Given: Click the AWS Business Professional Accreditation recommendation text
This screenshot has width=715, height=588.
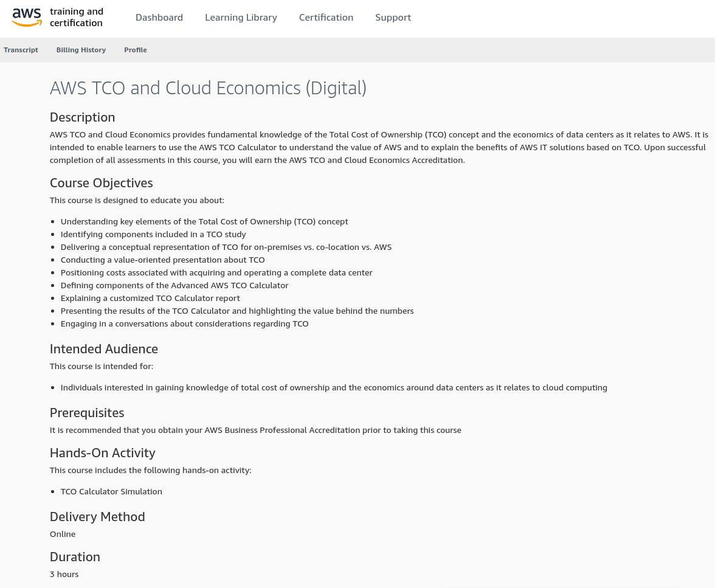Looking at the screenshot, I should click(x=255, y=430).
